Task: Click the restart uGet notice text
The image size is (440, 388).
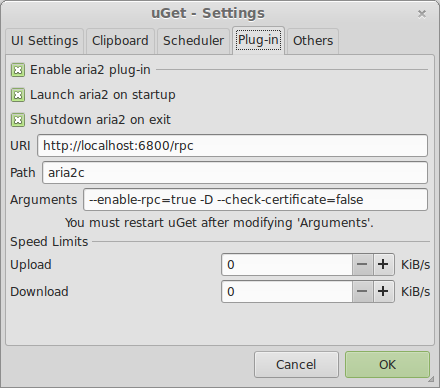Action: [x=219, y=223]
